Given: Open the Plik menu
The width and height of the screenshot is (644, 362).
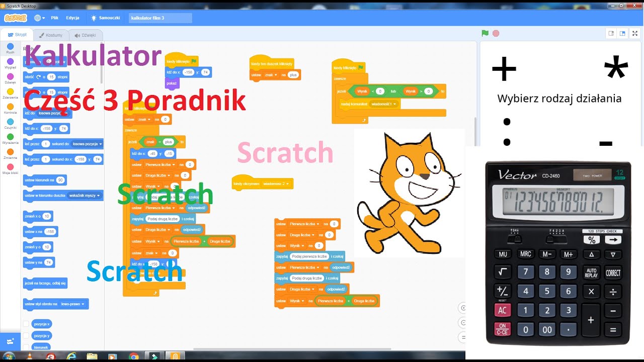Looking at the screenshot, I should click(54, 18).
